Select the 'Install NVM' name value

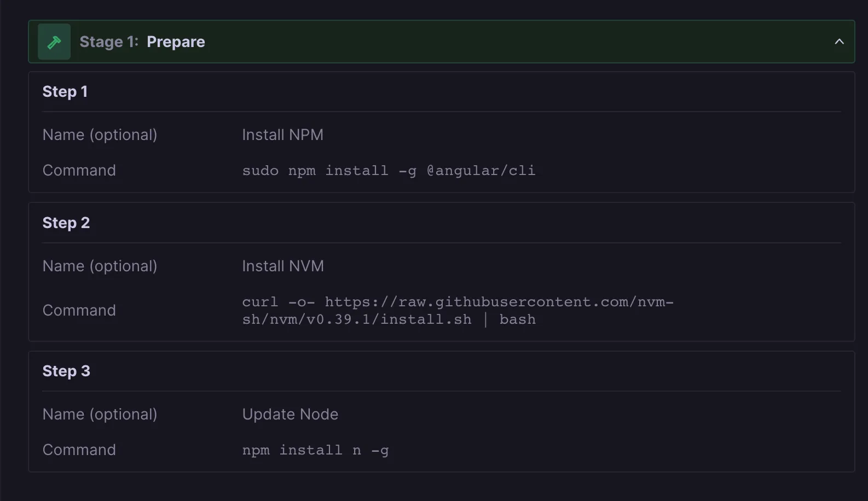pos(283,266)
